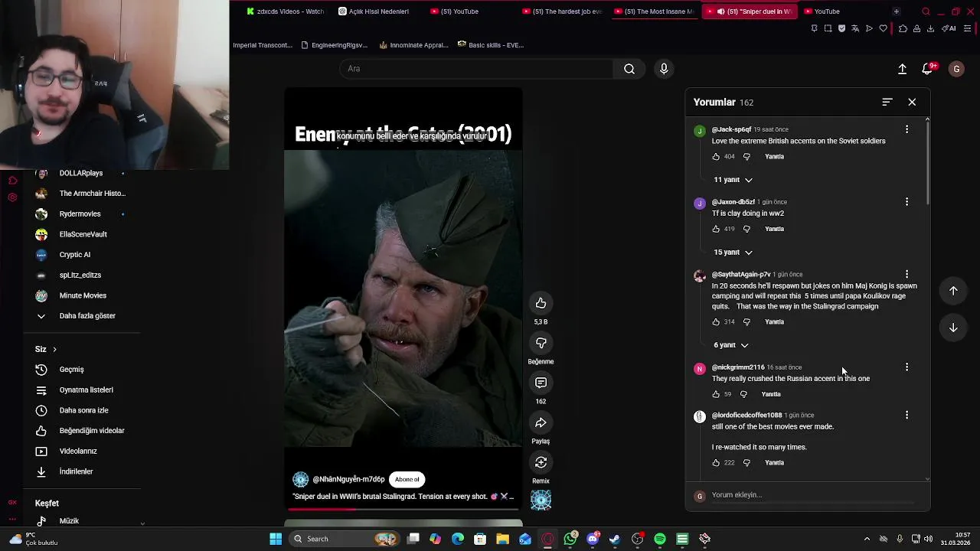Screen dimensions: 980x551
Task: Dislike the @Jaxon-db5zf comment
Action: pos(746,229)
